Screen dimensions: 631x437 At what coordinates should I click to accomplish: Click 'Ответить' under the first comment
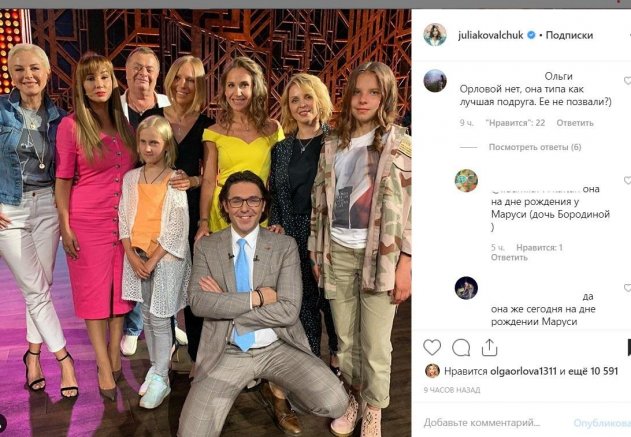pyautogui.click(x=574, y=123)
